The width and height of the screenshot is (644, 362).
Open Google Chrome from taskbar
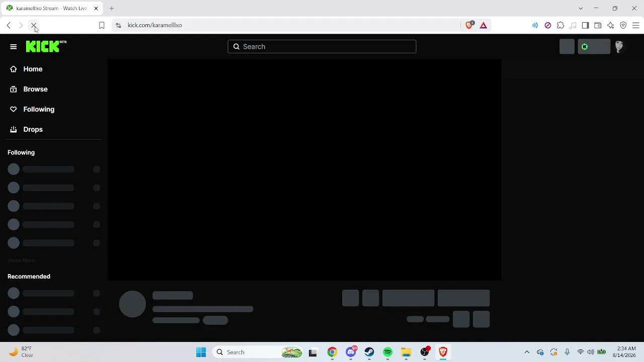pos(332,352)
